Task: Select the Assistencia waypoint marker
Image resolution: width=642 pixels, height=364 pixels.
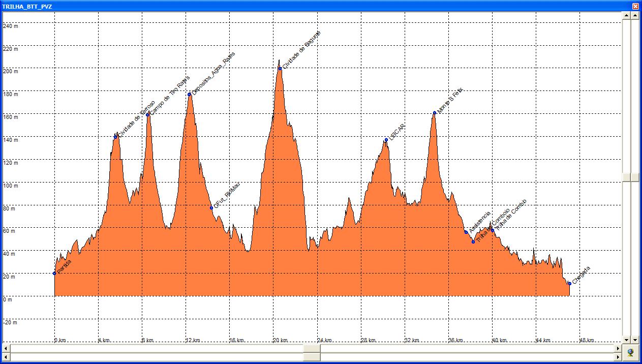Action: point(466,232)
